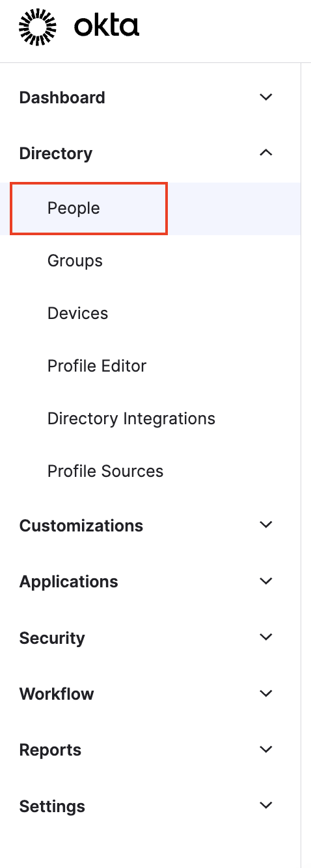Expand the Customizations chevron arrow
Image resolution: width=311 pixels, height=868 pixels.
(265, 525)
